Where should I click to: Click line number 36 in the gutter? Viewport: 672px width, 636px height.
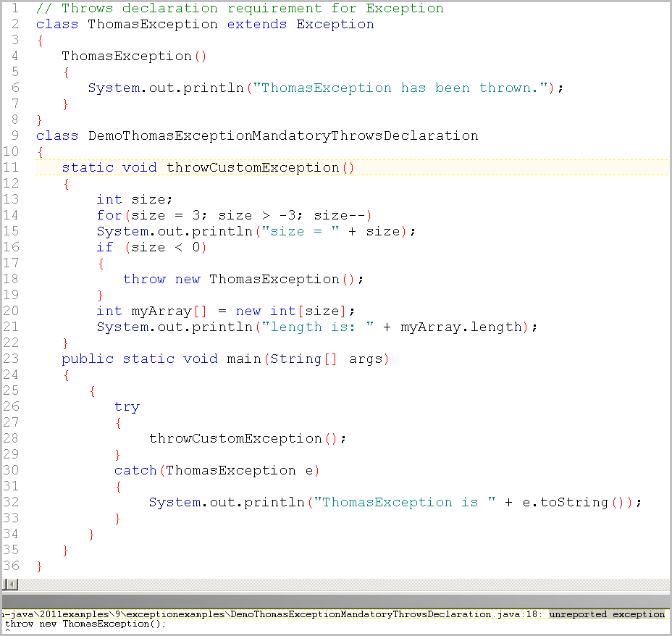(x=11, y=566)
